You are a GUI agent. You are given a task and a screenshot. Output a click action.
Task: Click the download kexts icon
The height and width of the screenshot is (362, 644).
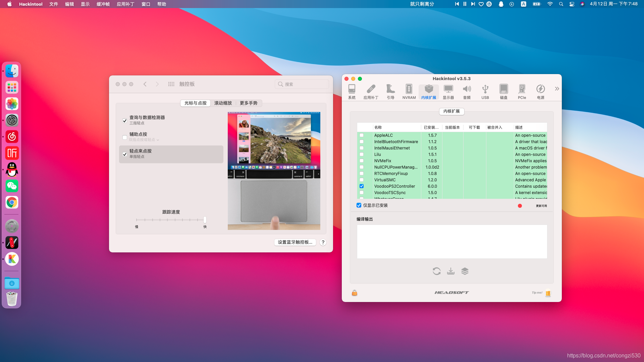(451, 271)
